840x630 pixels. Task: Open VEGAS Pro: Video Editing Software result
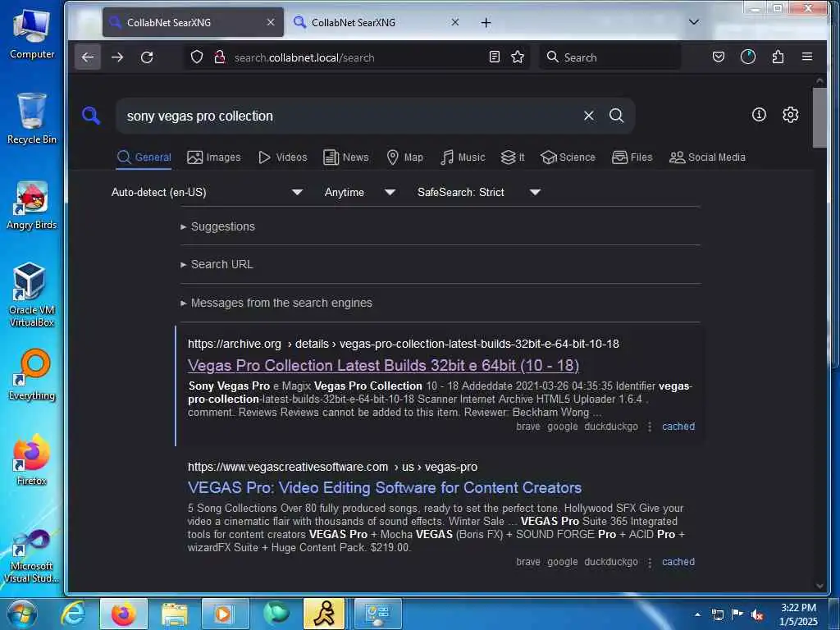pos(385,488)
